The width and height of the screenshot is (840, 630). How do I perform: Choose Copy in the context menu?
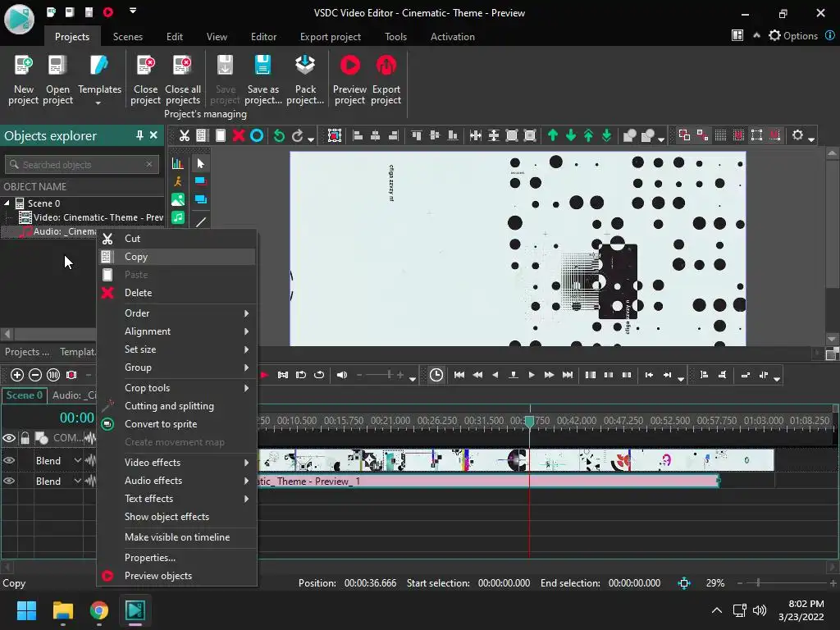tap(177, 257)
